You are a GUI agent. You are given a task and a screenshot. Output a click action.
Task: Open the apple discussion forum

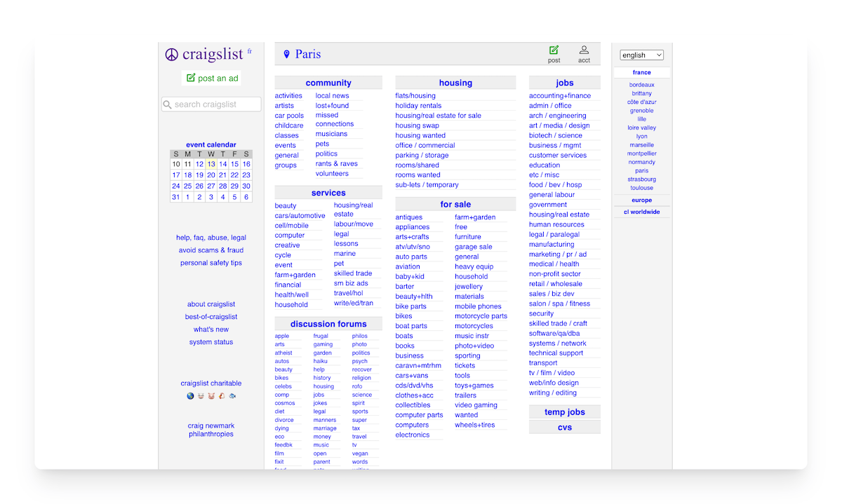tap(282, 336)
